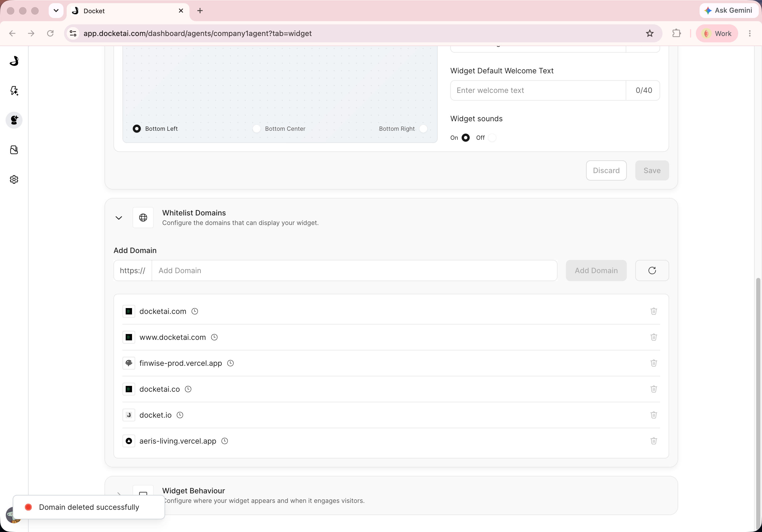Open the sparkle AI icon in sidebar
Screen dimensions: 762x532
pos(14,91)
